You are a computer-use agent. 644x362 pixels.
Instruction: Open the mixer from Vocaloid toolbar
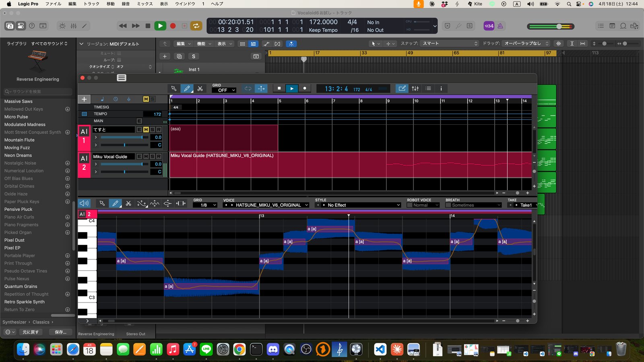[x=415, y=88]
